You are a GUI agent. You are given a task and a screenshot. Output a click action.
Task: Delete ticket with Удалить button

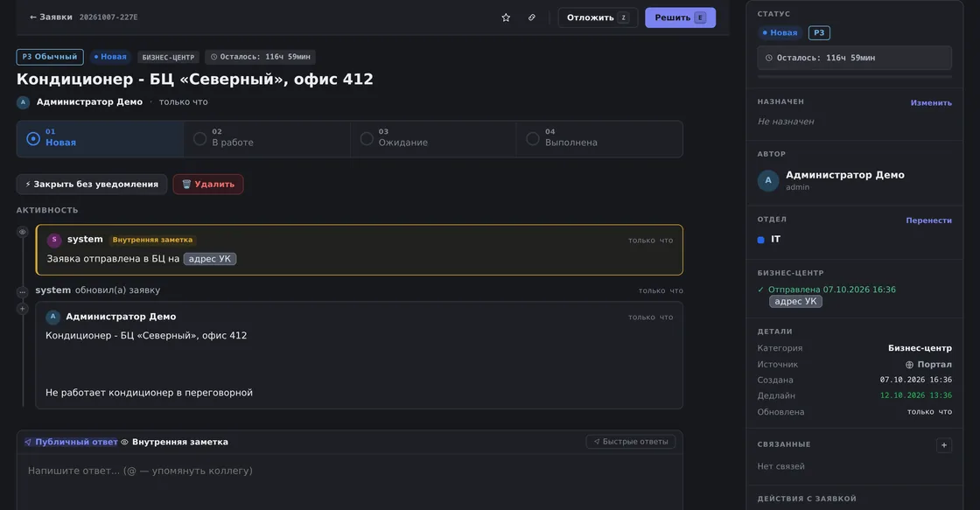(208, 185)
